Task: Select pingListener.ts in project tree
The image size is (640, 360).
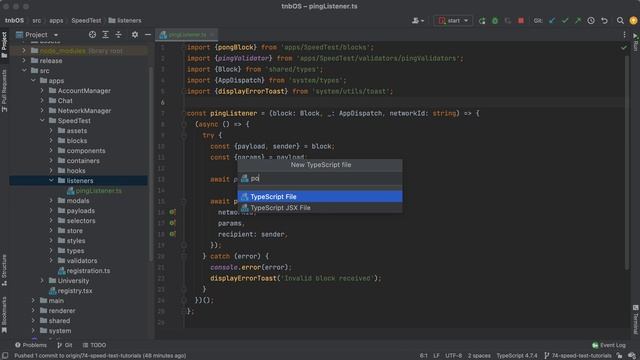Action: pos(94,191)
